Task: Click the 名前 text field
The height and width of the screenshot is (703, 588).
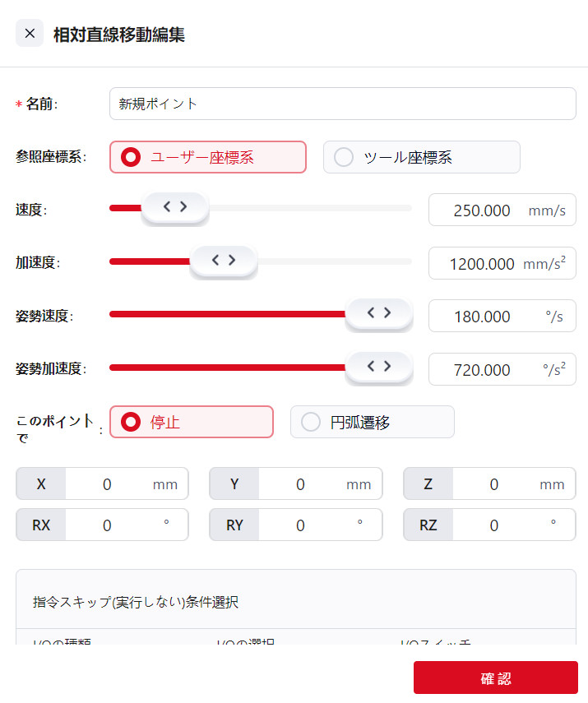Action: (342, 104)
